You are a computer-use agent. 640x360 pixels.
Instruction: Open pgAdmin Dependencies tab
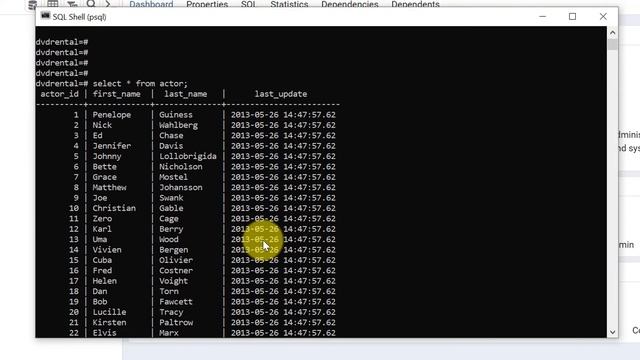point(349,4)
